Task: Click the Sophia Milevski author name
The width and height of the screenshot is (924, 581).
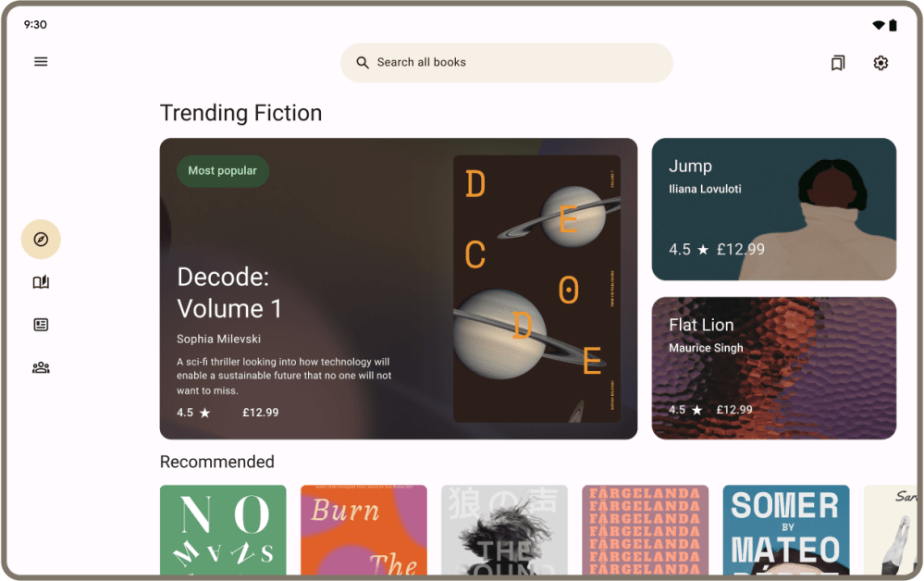Action: (218, 339)
